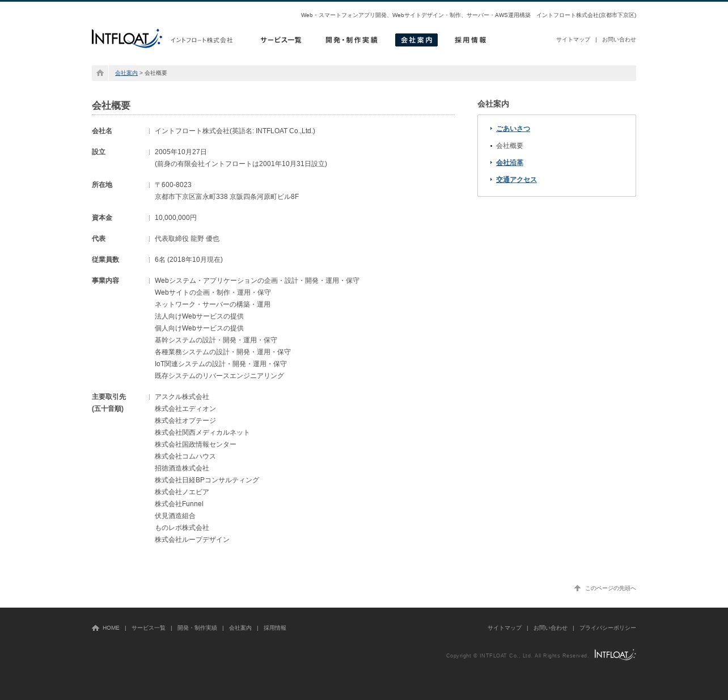
Task: Click the company name row value
Action: tap(235, 131)
